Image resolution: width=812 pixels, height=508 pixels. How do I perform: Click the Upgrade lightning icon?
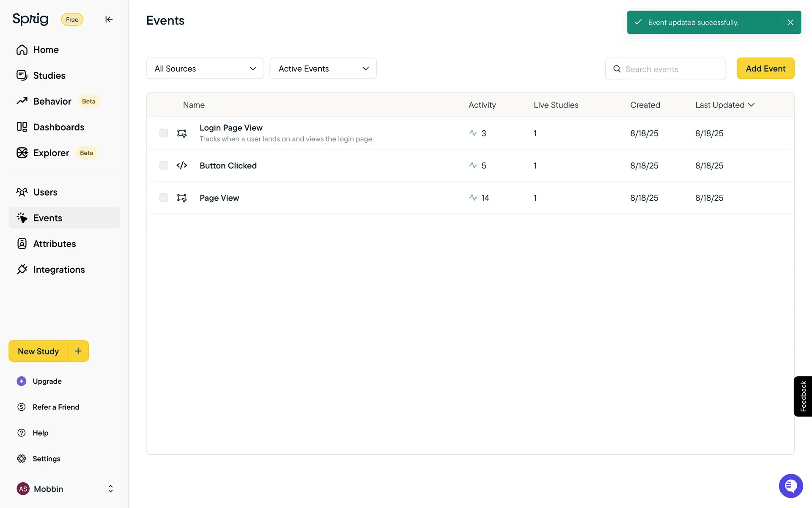pyautogui.click(x=22, y=381)
